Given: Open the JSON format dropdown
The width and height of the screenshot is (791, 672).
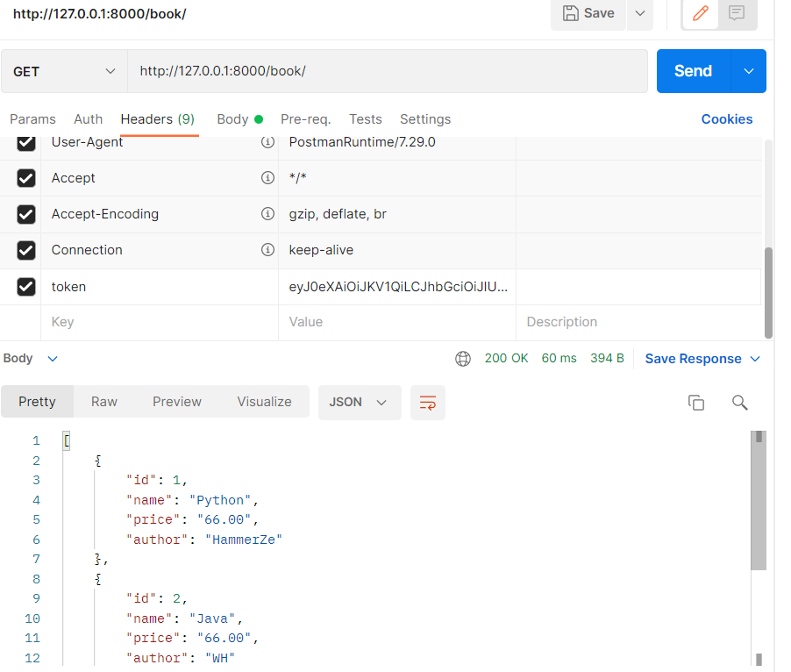Looking at the screenshot, I should tap(360, 402).
